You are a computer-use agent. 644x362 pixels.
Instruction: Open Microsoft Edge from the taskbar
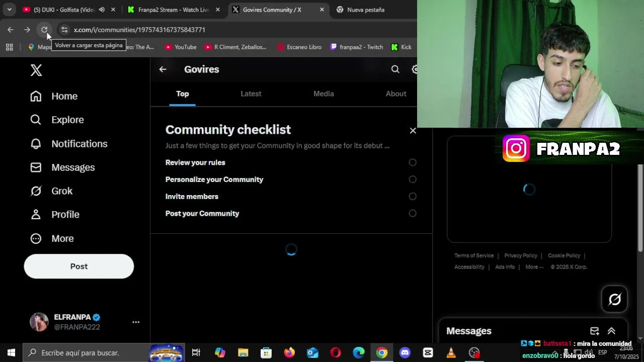pos(359,352)
